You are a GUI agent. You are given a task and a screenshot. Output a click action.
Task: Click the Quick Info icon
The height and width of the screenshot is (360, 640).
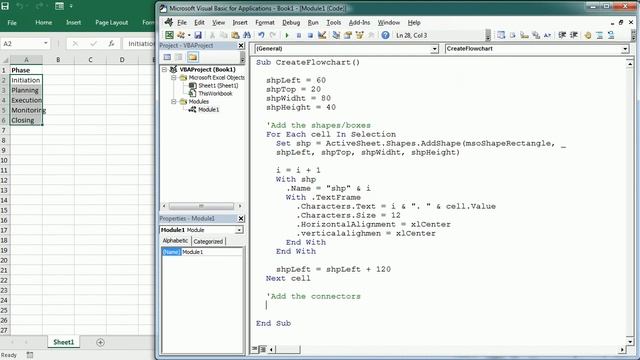pyautogui.click(x=524, y=36)
